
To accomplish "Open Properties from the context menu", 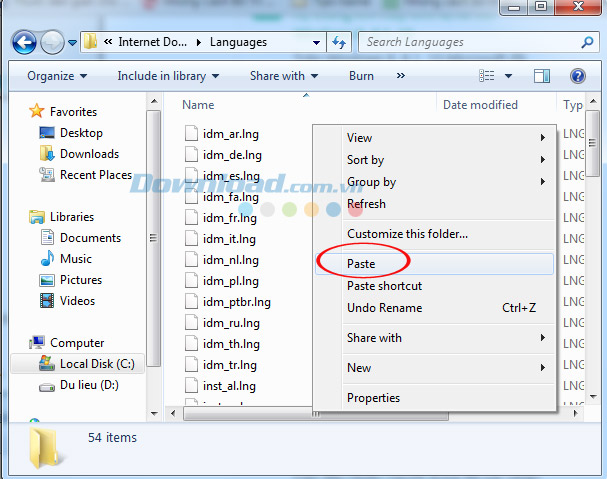I will pyautogui.click(x=434, y=398).
